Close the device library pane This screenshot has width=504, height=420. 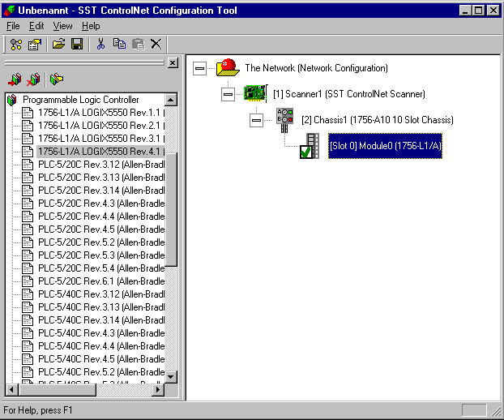(x=173, y=62)
